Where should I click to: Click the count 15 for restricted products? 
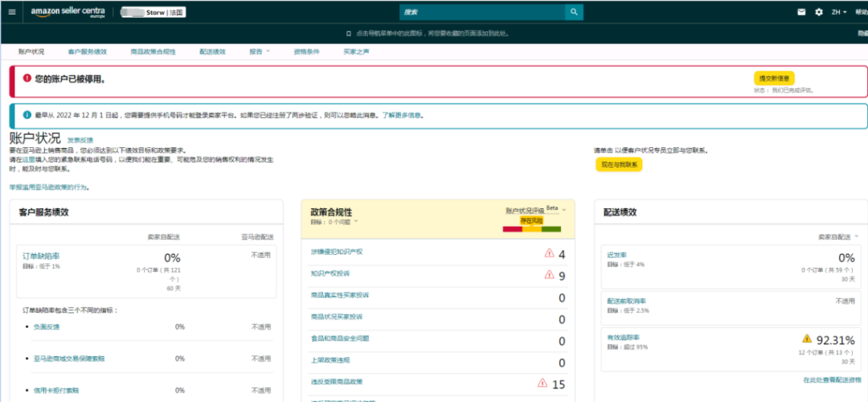(559, 385)
